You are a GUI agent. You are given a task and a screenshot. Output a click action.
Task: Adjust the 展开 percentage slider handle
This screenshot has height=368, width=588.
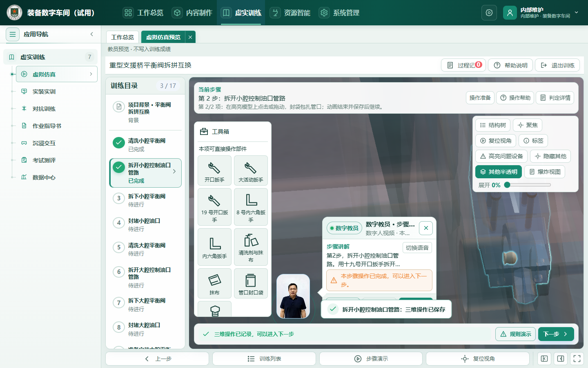507,185
